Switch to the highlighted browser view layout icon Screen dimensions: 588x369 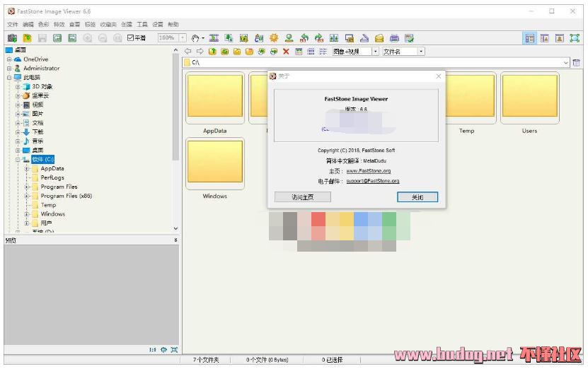[529, 38]
